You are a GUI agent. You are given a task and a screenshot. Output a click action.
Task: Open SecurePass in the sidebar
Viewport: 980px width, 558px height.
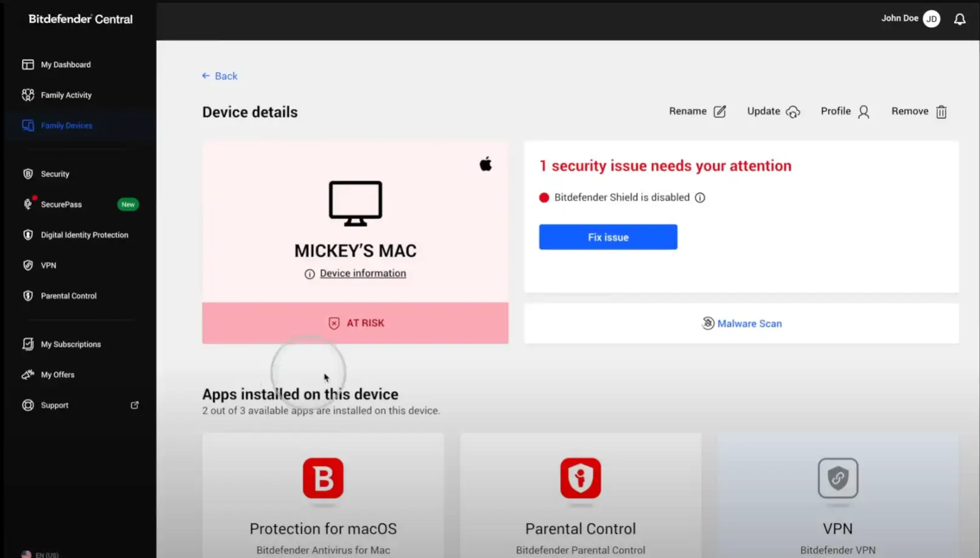tap(61, 204)
